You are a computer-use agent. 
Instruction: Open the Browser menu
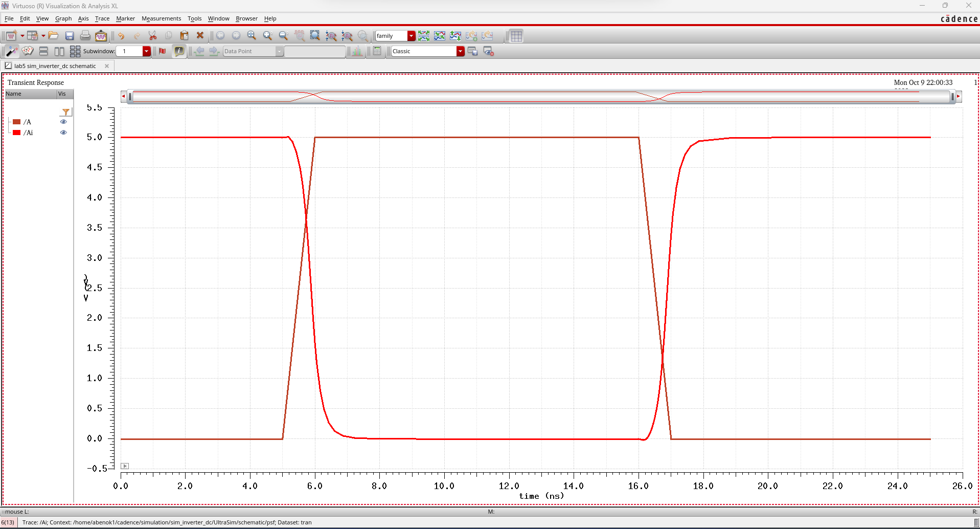tap(246, 18)
